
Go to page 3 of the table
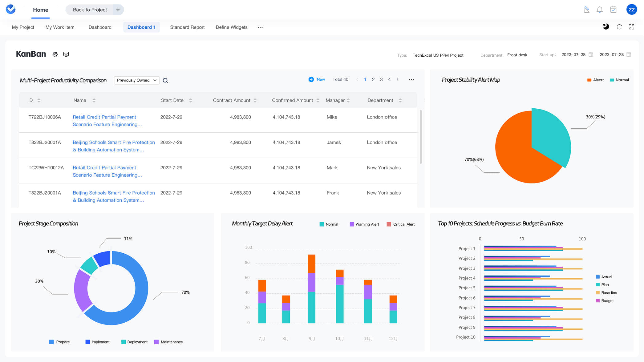[x=381, y=79]
